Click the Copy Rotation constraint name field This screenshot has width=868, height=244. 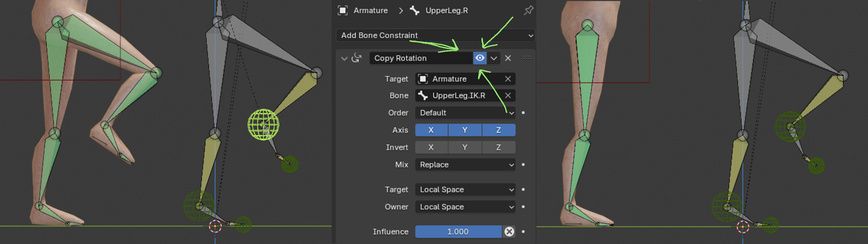(x=420, y=58)
